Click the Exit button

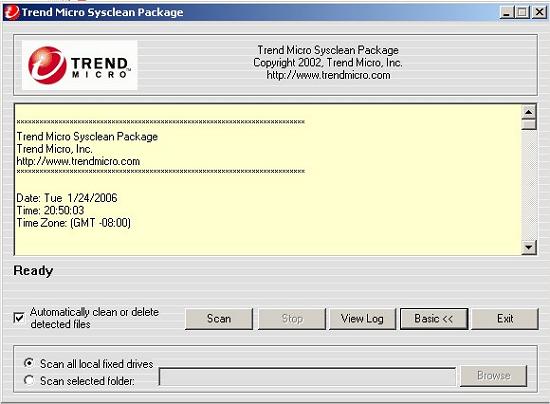(505, 319)
